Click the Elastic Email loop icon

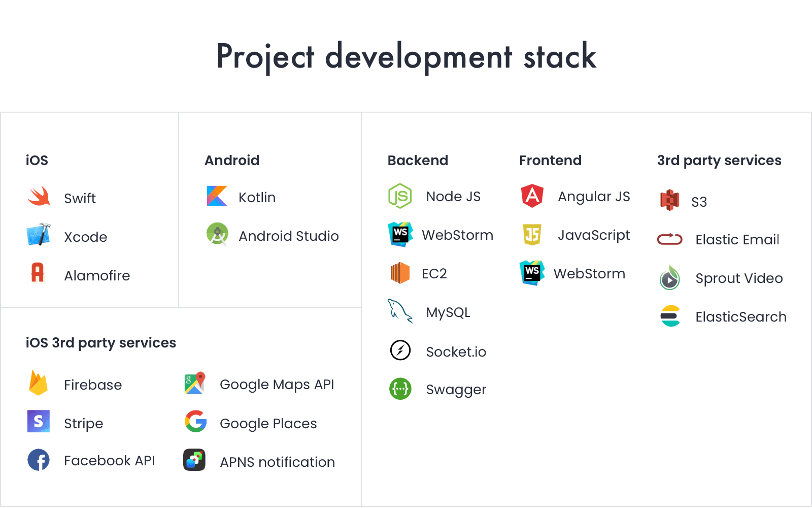[670, 239]
